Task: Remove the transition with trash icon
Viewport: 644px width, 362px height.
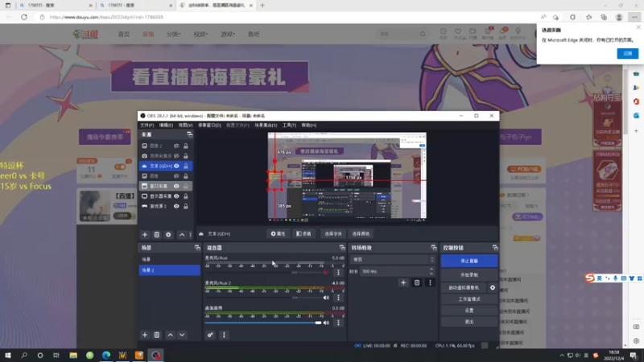Action: tap(416, 282)
